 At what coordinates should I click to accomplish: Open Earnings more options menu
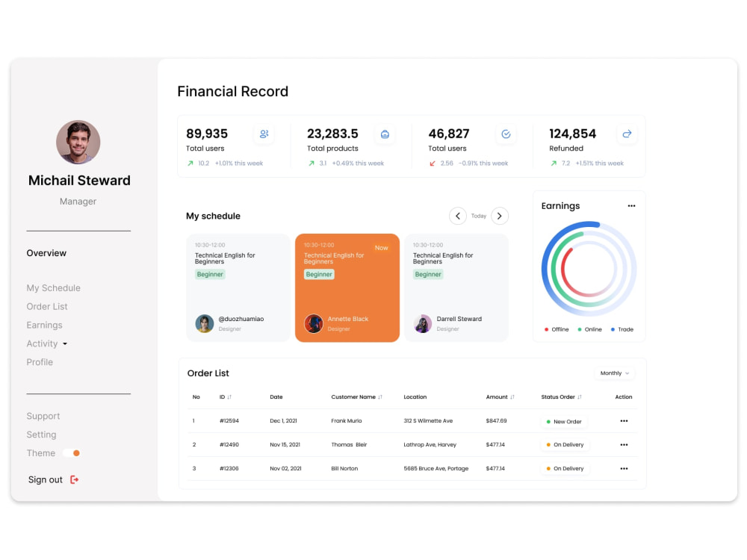pyautogui.click(x=631, y=206)
